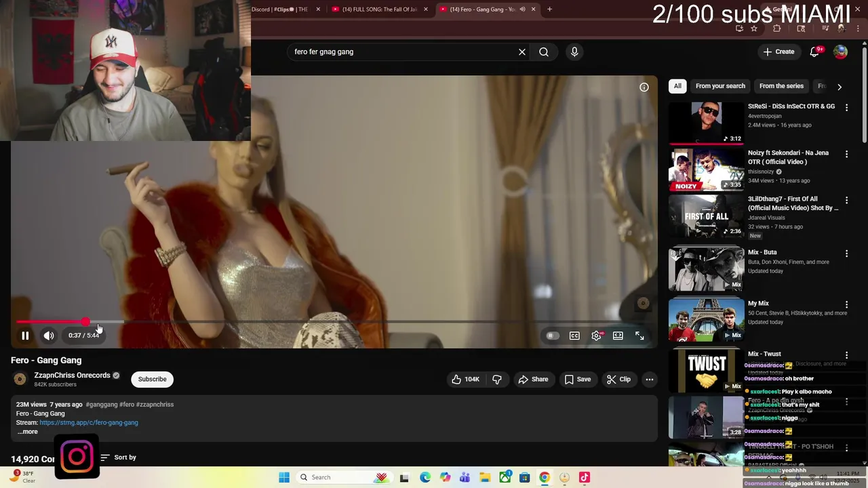Show more filter chips with right arrow
The height and width of the screenshot is (488, 868).
(840, 87)
